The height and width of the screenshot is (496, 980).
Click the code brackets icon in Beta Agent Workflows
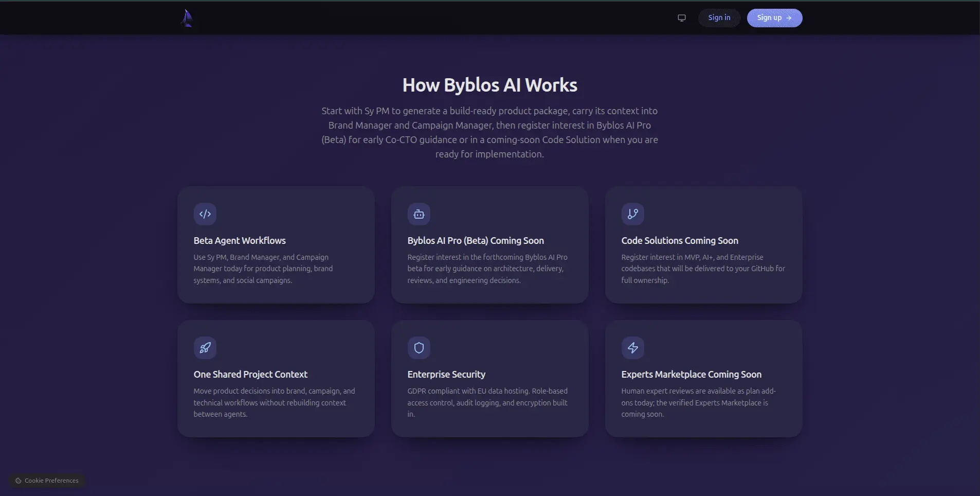[205, 214]
